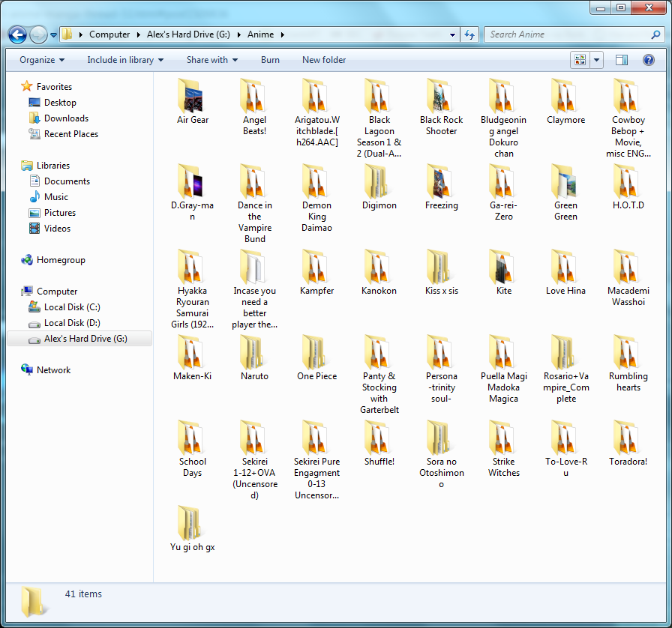Expand the arrow after Anime in breadcrumb
The height and width of the screenshot is (628, 672).
tap(283, 34)
